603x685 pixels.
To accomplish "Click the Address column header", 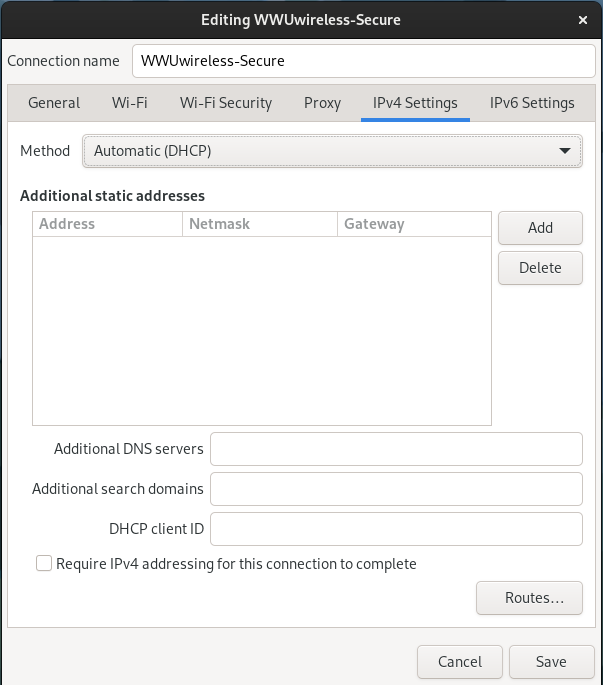I will click(x=107, y=224).
